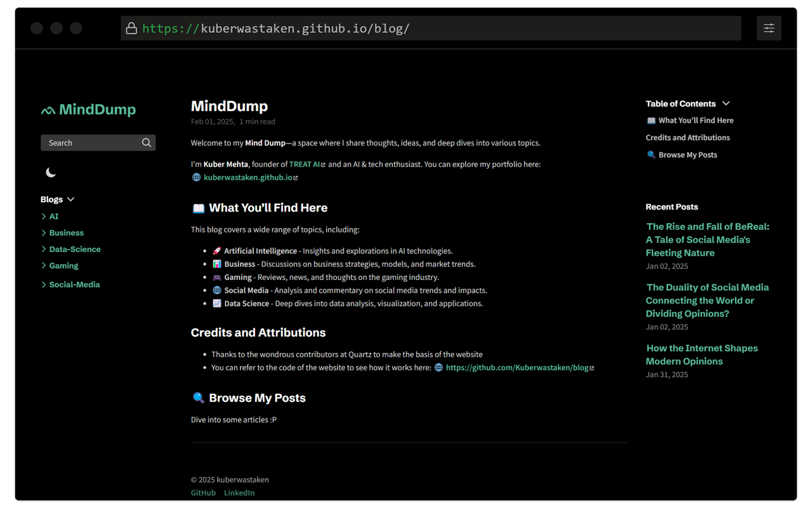
Task: Open the Gaming blog folder
Action: (x=64, y=266)
